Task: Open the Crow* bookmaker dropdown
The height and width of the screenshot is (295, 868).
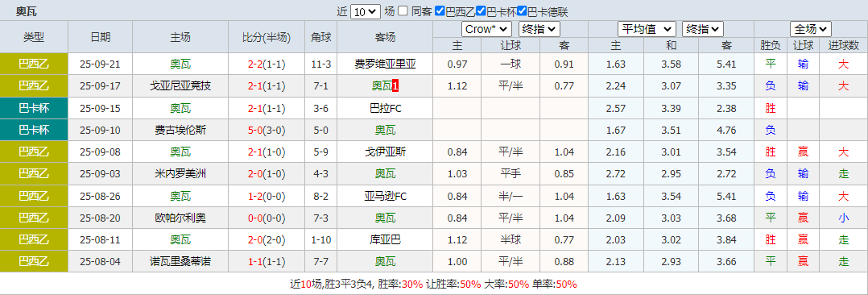Action: point(486,29)
